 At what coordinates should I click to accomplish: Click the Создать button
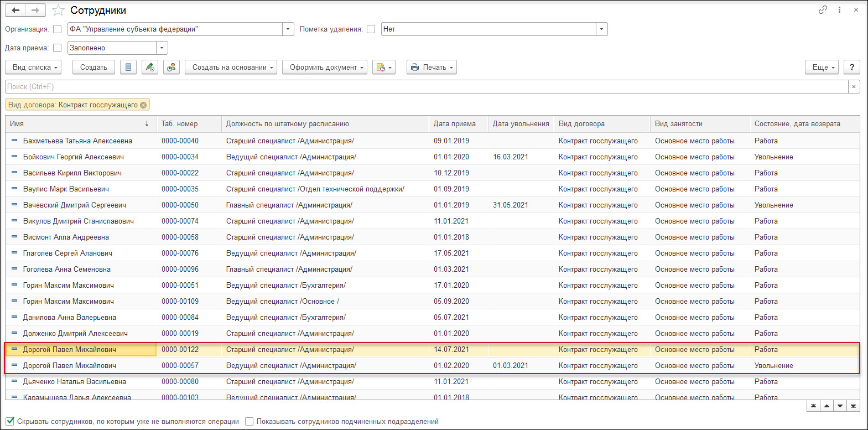coord(93,68)
